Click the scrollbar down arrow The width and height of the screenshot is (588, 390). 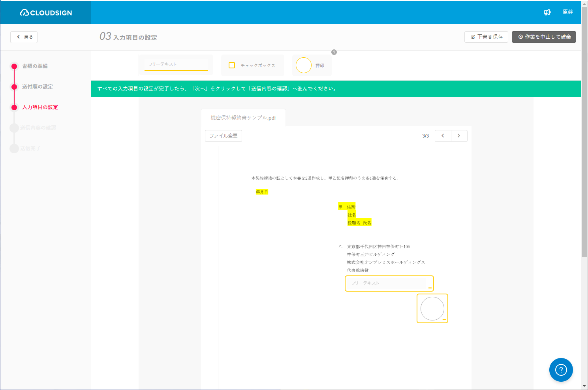pyautogui.click(x=584, y=386)
